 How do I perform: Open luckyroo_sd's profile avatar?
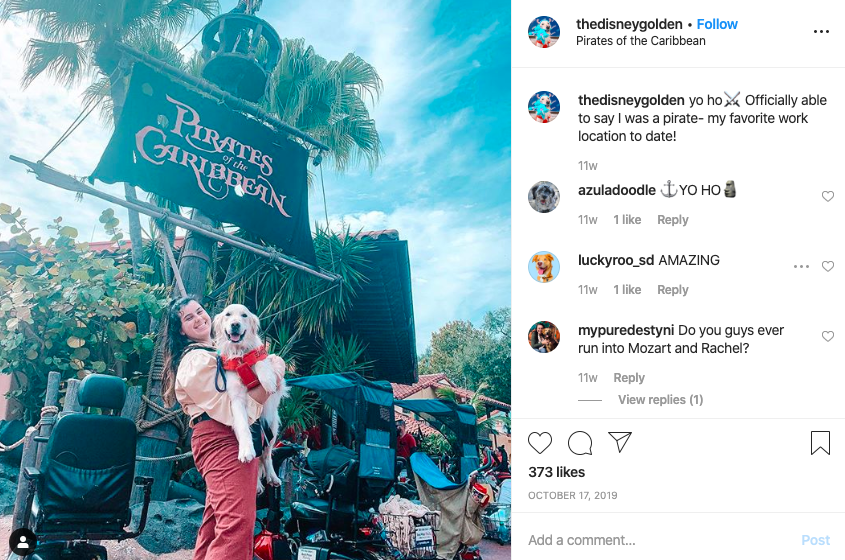point(544,267)
